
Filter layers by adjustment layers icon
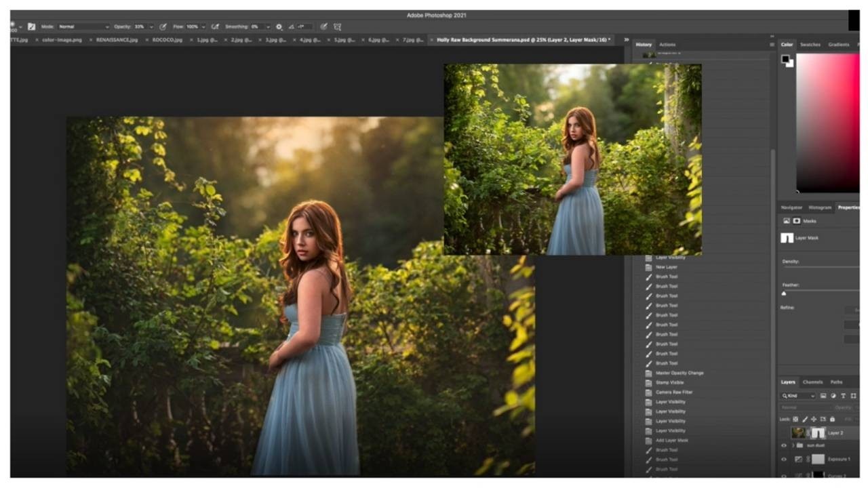tap(833, 396)
